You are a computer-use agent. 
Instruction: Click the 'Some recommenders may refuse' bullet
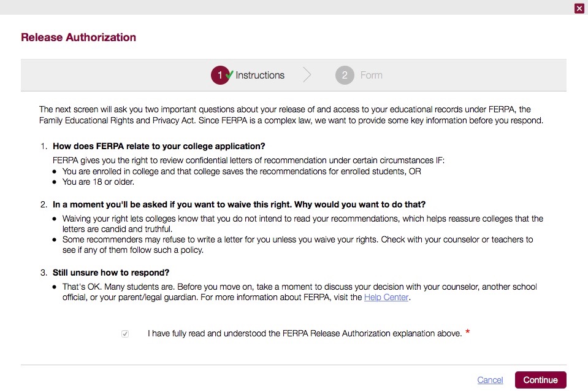click(298, 245)
